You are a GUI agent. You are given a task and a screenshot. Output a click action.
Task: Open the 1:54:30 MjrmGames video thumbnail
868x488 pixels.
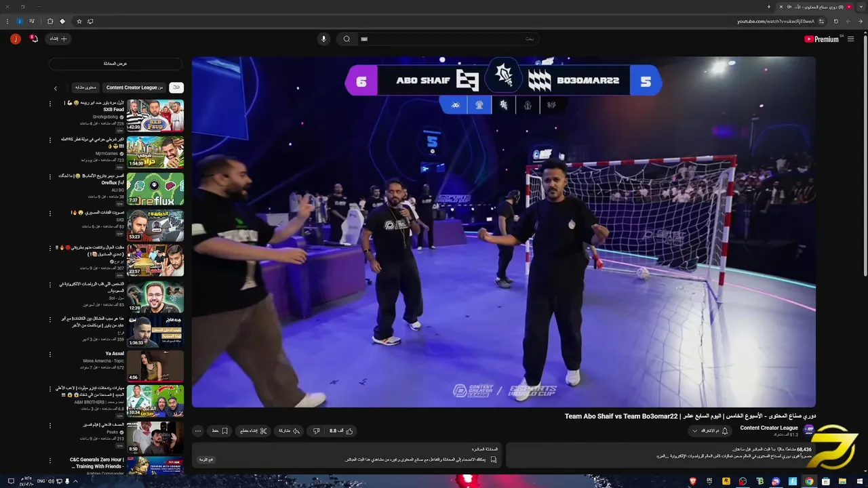[x=155, y=152]
